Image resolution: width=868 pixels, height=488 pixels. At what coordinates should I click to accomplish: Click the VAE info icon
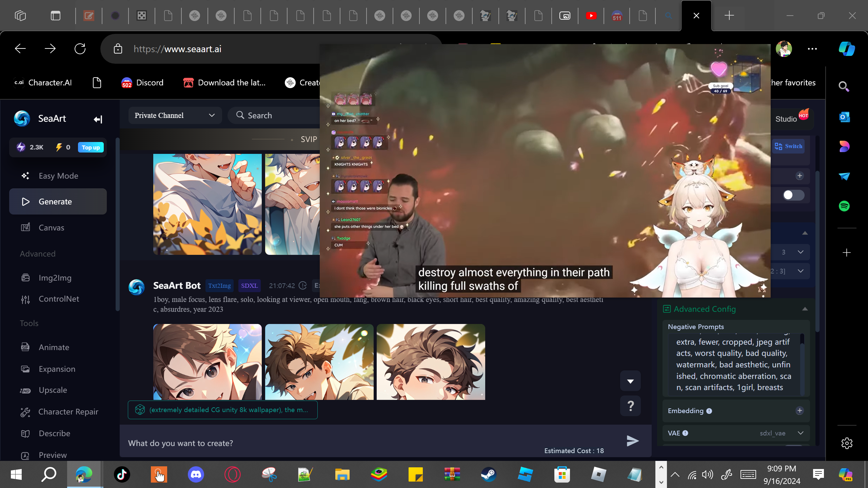[x=685, y=433]
